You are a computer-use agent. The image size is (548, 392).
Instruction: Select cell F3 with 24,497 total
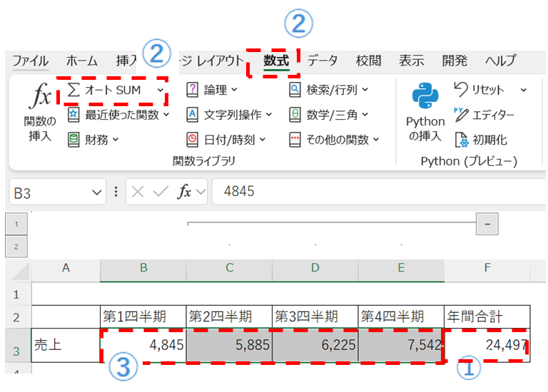pyautogui.click(x=487, y=346)
